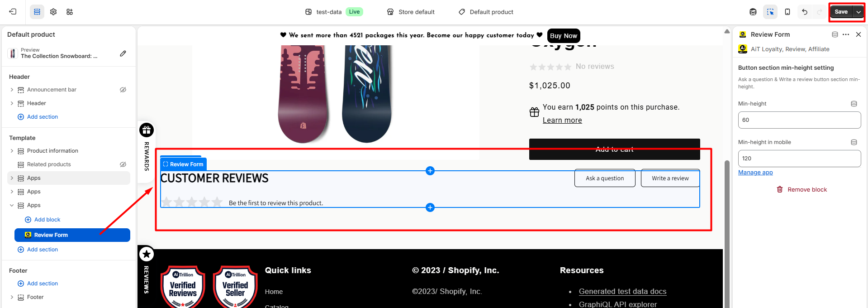868x308 pixels.
Task: Unhide the Related products section
Action: pyautogui.click(x=123, y=164)
